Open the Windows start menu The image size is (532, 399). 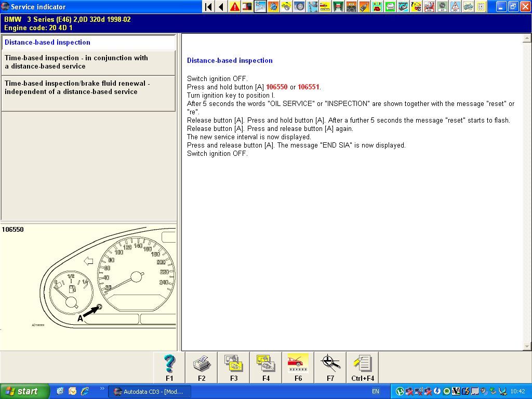click(24, 391)
